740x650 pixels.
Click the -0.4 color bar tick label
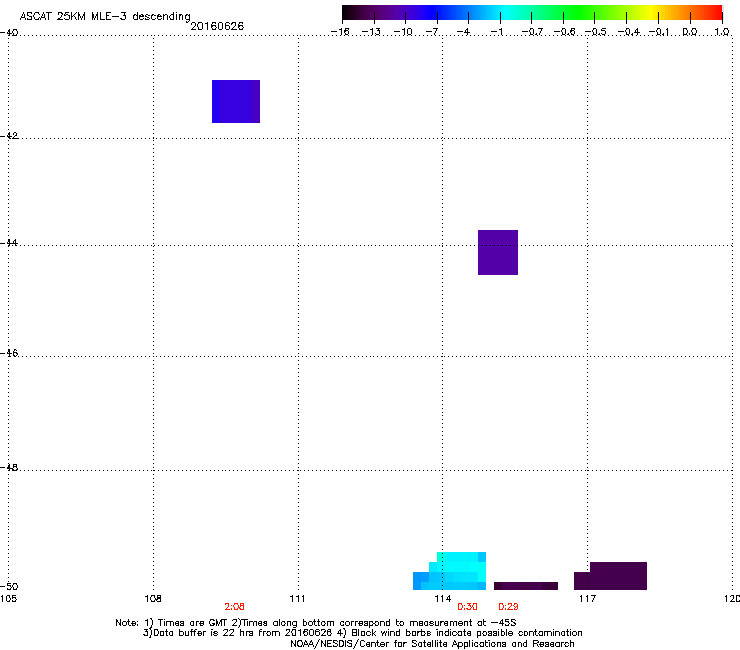pyautogui.click(x=629, y=32)
